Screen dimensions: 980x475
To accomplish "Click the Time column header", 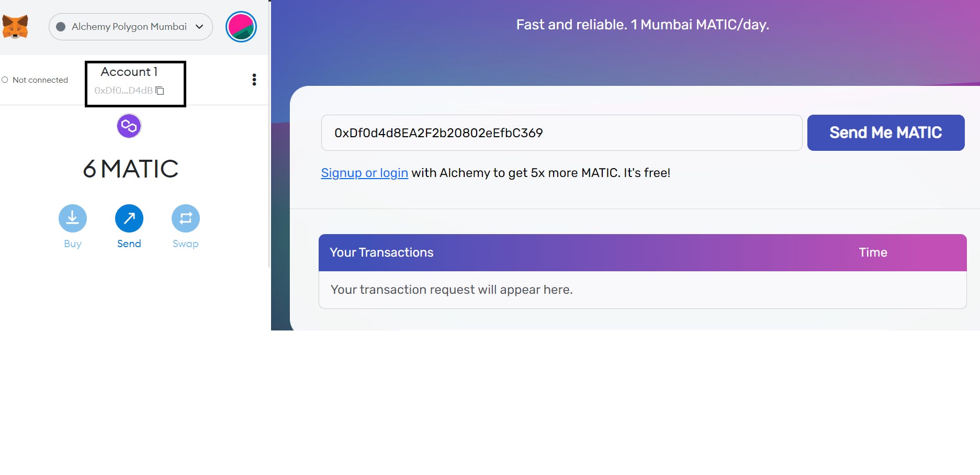I will [x=873, y=252].
